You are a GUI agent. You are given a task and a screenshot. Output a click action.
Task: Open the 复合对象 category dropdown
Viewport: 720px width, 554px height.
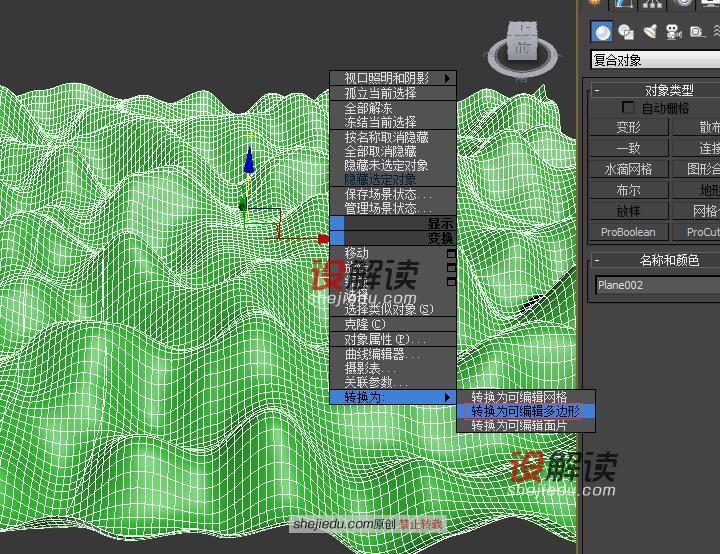coord(655,60)
